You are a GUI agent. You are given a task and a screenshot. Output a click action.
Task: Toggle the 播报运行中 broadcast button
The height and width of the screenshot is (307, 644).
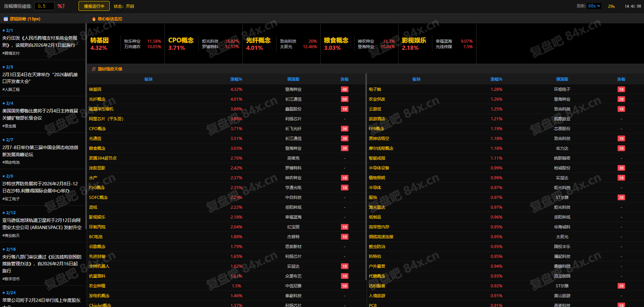tap(94, 6)
